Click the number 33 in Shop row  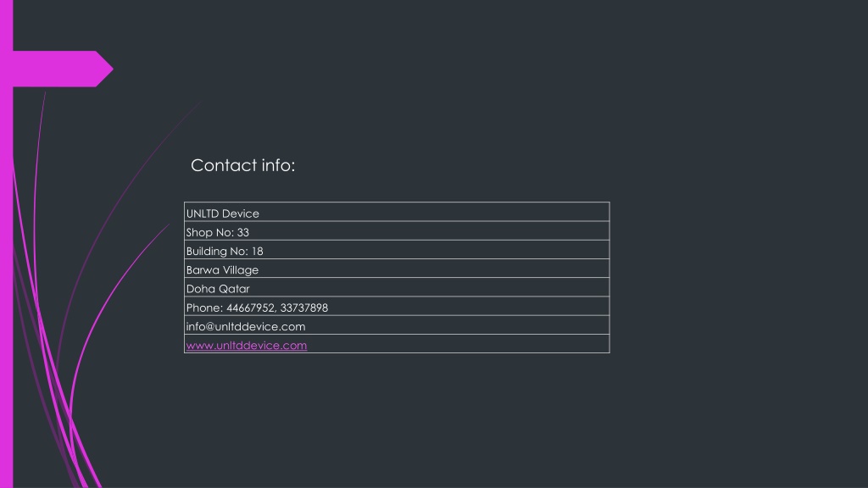pyautogui.click(x=243, y=232)
